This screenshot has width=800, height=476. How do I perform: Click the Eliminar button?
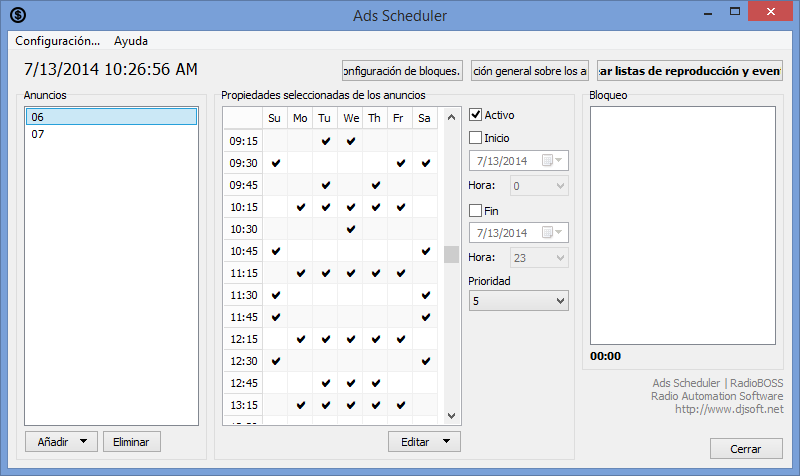click(x=131, y=441)
